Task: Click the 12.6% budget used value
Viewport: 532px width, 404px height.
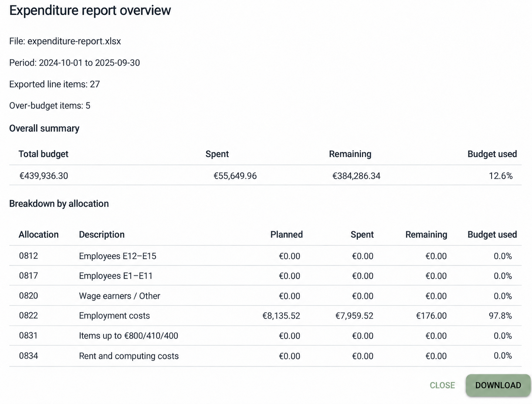Action: [x=501, y=176]
